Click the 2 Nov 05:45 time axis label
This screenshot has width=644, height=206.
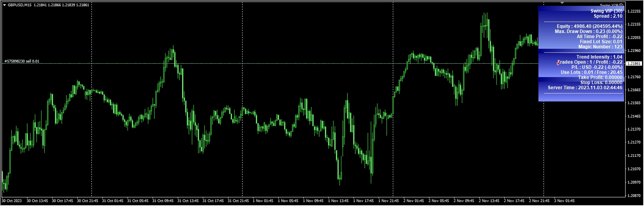(x=439, y=201)
